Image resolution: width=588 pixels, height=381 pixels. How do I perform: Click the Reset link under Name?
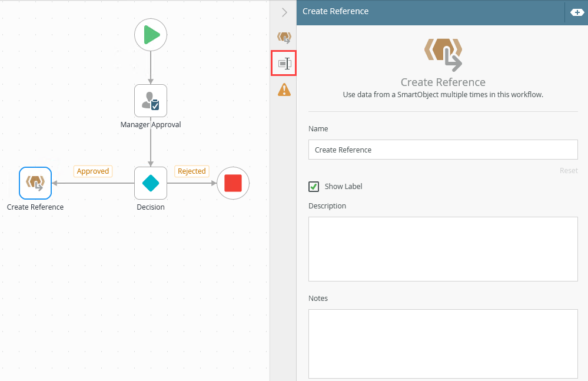pyautogui.click(x=569, y=171)
